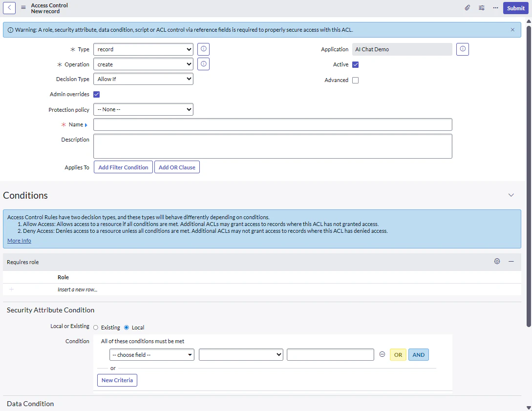Open the form context hamburger menu
The image size is (532, 411).
click(23, 7)
